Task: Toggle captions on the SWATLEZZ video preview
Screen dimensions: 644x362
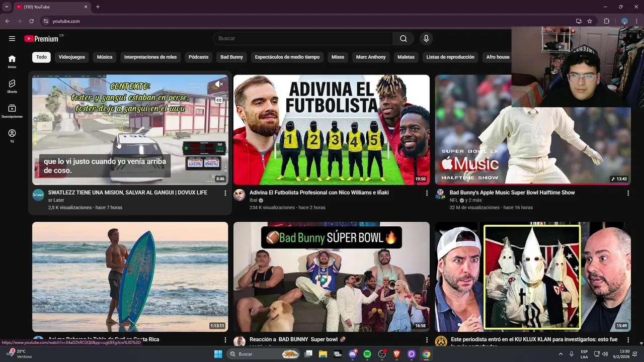Action: [x=219, y=100]
